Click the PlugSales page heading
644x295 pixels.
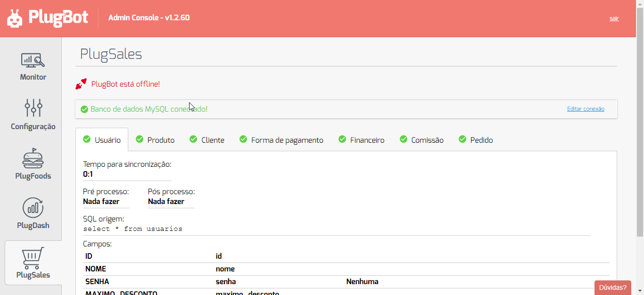pyautogui.click(x=111, y=54)
